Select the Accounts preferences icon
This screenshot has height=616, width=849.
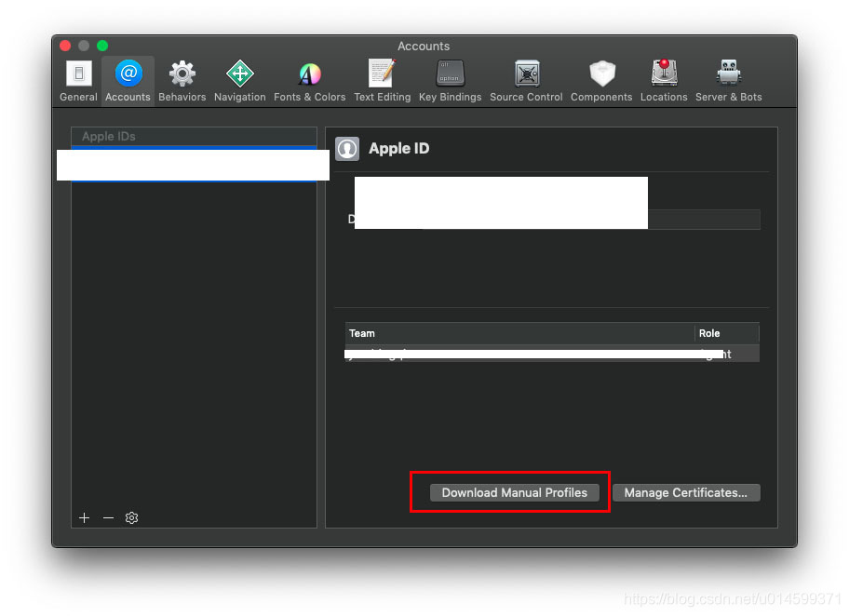[x=128, y=81]
